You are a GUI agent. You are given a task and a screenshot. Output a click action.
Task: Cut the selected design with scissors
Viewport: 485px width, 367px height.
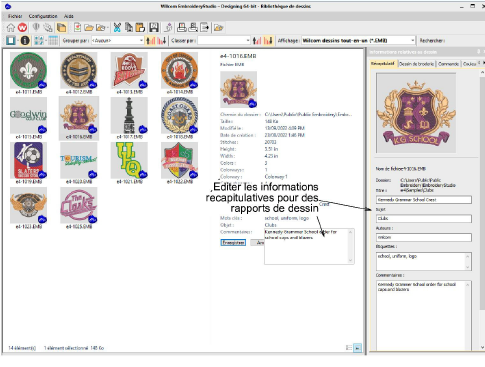117,28
